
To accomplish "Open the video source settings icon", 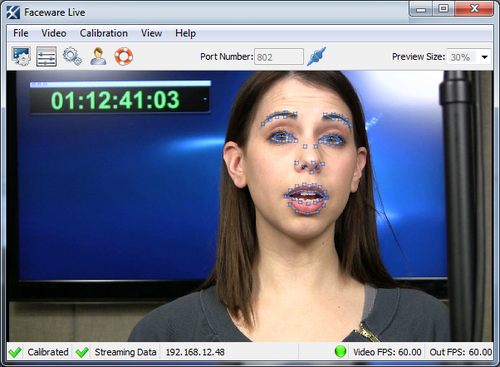I will point(21,56).
